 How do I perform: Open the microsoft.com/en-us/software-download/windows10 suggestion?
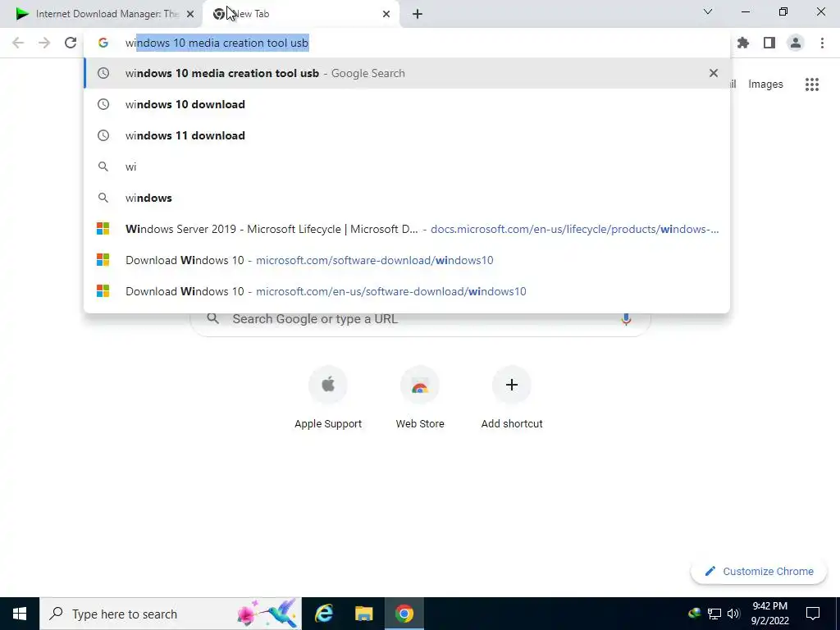407,291
